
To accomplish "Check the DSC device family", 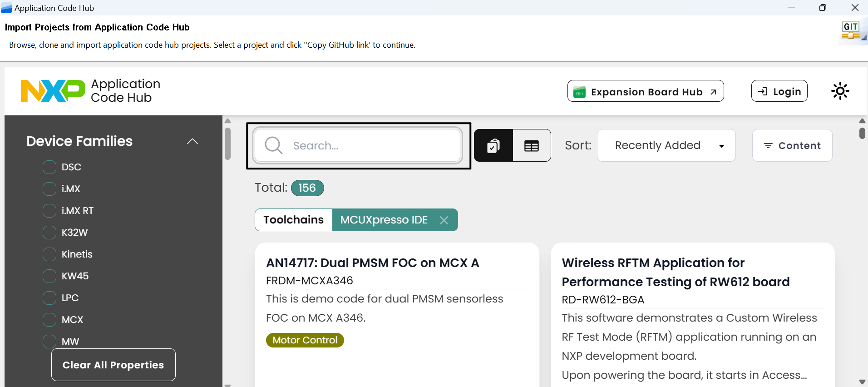I will pyautogui.click(x=49, y=167).
